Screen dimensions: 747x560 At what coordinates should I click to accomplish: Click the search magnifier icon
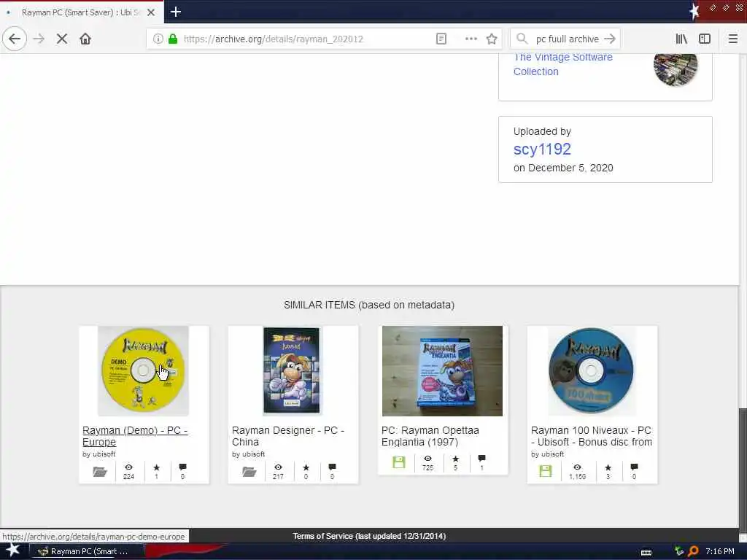522,39
